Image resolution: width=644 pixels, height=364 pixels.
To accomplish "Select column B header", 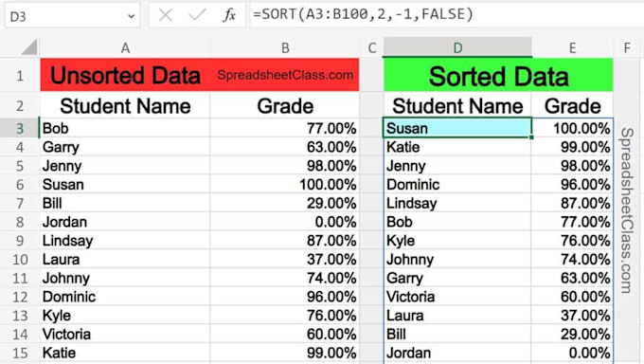I will point(285,47).
